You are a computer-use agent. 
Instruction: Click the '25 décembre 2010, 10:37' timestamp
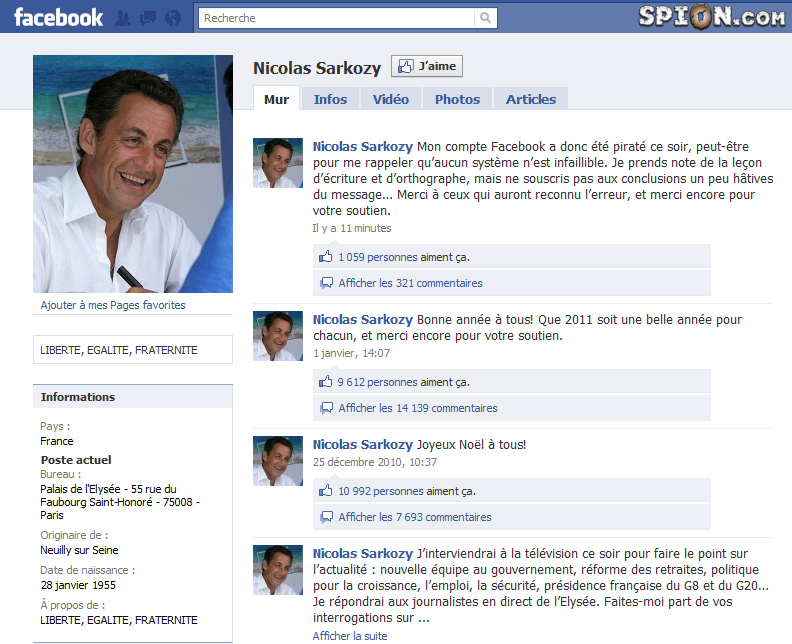pos(375,462)
